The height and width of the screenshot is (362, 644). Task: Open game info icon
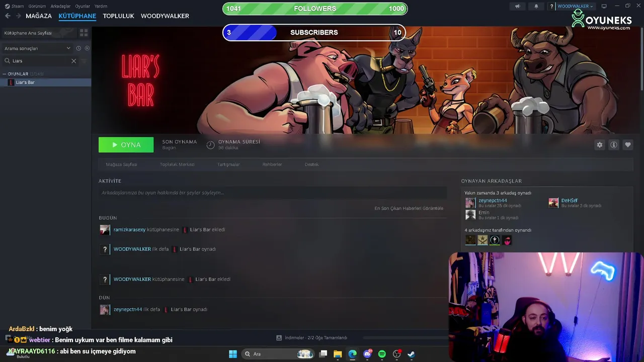coord(614,145)
